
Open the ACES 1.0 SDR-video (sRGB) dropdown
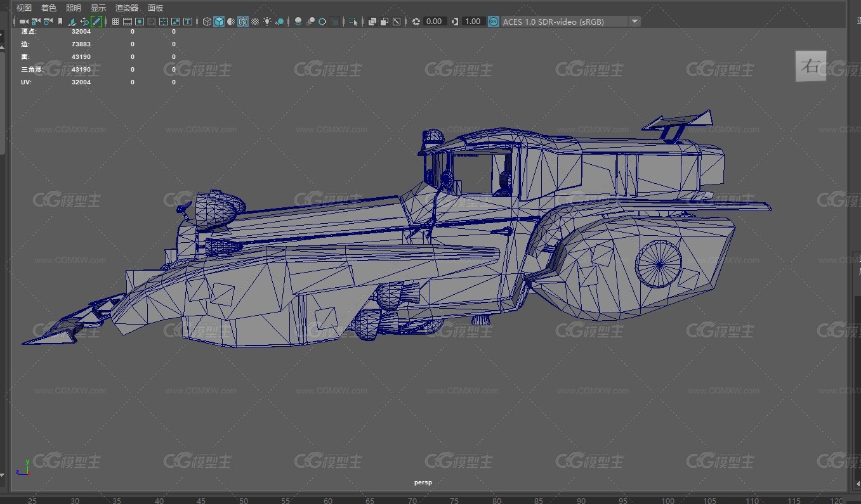click(570, 22)
